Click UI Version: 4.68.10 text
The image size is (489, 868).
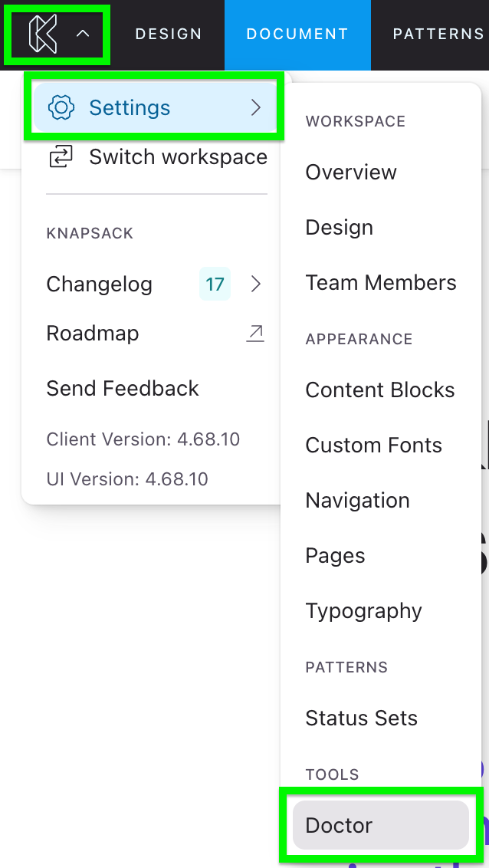point(127,478)
